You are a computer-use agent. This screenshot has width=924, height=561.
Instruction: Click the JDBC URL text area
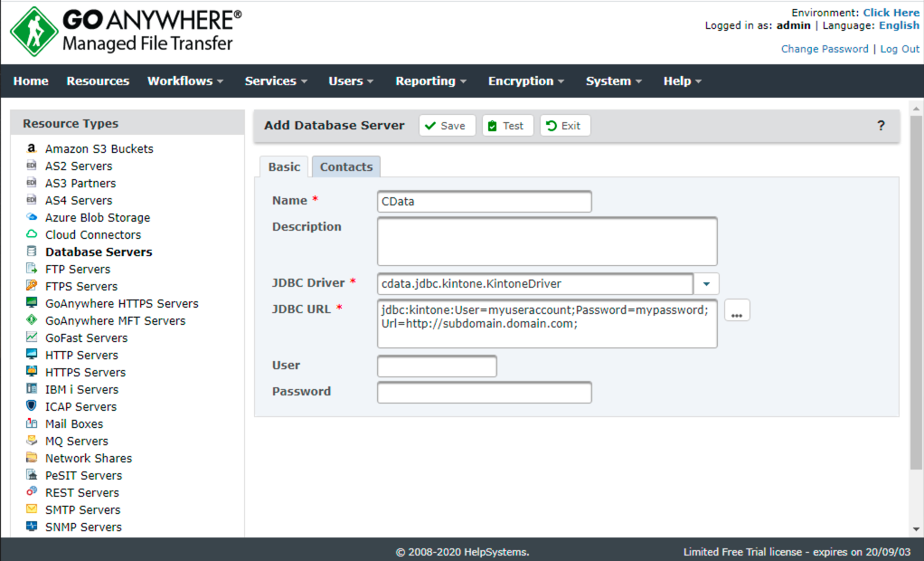click(547, 323)
